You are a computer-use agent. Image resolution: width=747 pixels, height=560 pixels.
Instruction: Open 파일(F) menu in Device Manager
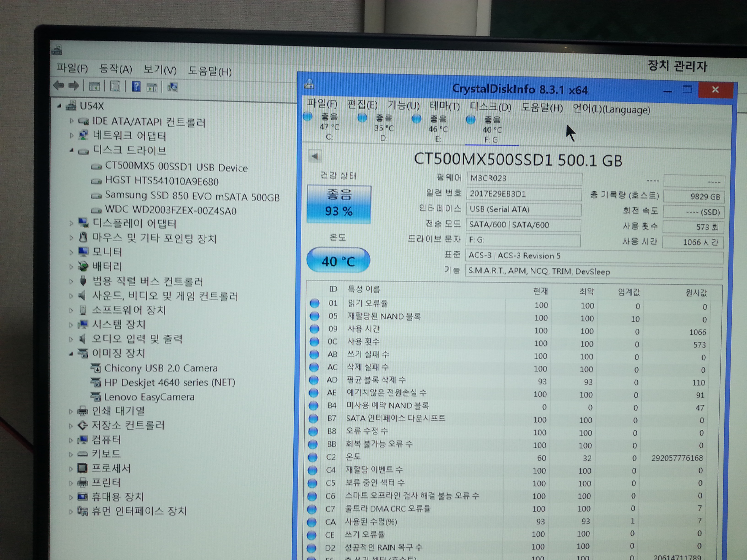(x=72, y=68)
